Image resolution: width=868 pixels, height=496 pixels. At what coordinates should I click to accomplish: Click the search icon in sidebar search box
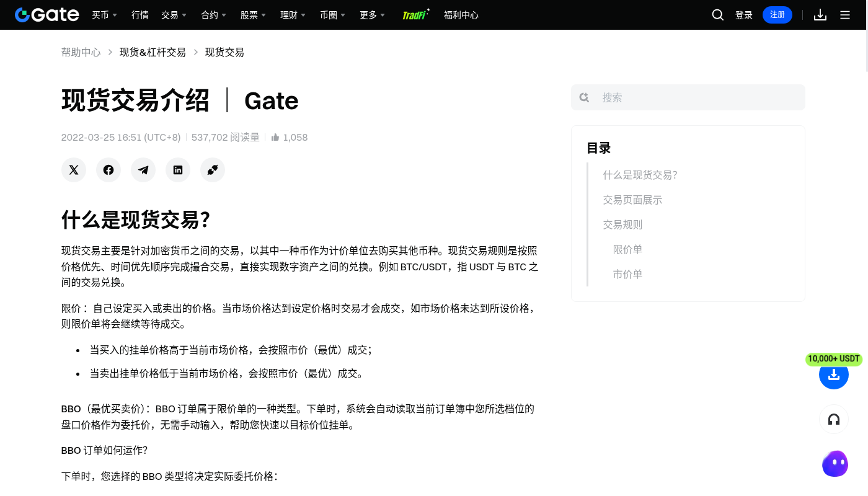[x=584, y=97]
